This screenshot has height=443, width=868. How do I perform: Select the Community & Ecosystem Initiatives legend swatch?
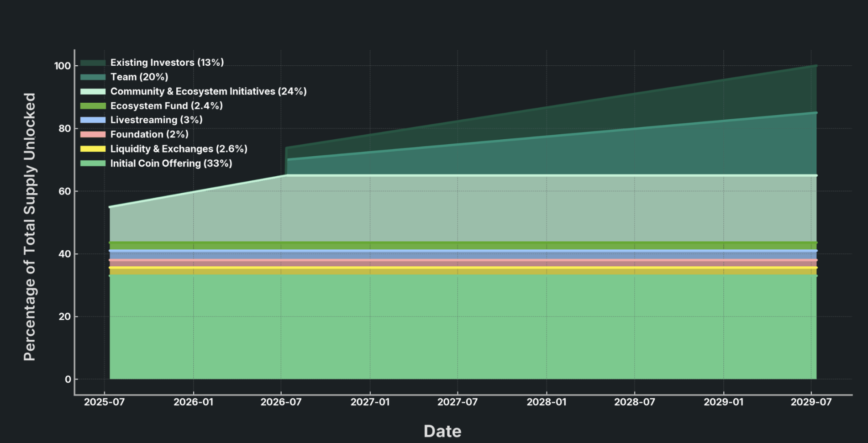[x=93, y=91]
